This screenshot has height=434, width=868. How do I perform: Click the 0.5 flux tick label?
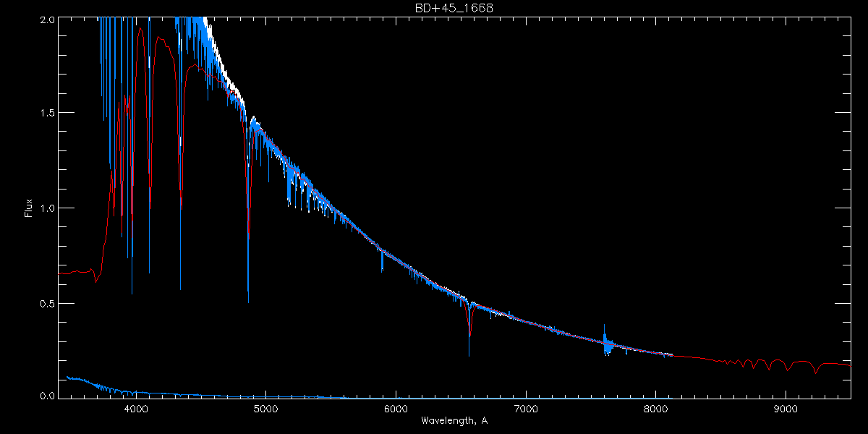[47, 303]
